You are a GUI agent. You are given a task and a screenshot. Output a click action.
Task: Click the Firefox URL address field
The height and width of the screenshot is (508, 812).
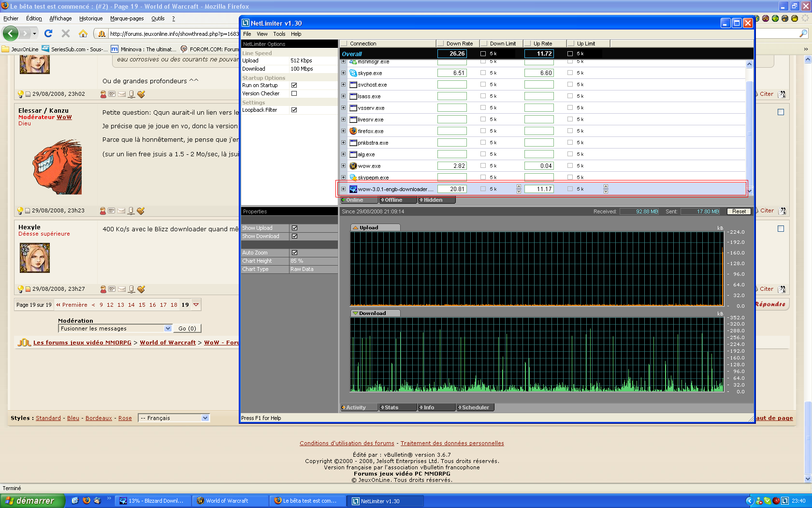pyautogui.click(x=174, y=34)
